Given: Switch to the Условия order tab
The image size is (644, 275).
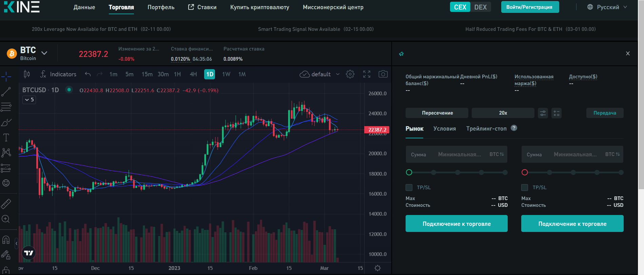Looking at the screenshot, I should 445,129.
